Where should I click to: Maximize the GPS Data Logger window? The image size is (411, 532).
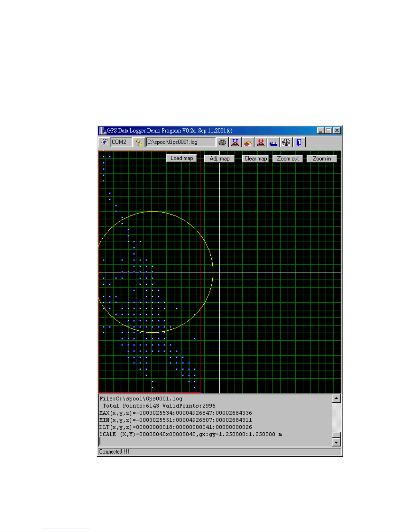328,131
